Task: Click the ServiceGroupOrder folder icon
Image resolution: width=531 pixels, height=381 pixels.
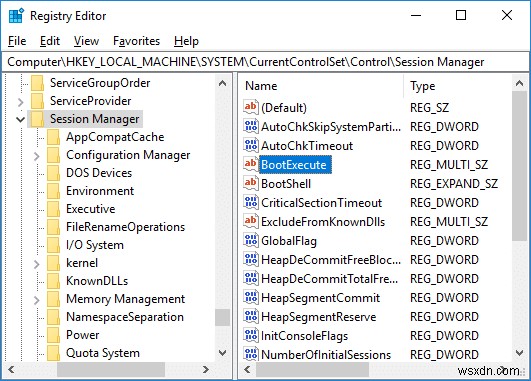Action: tap(37, 83)
